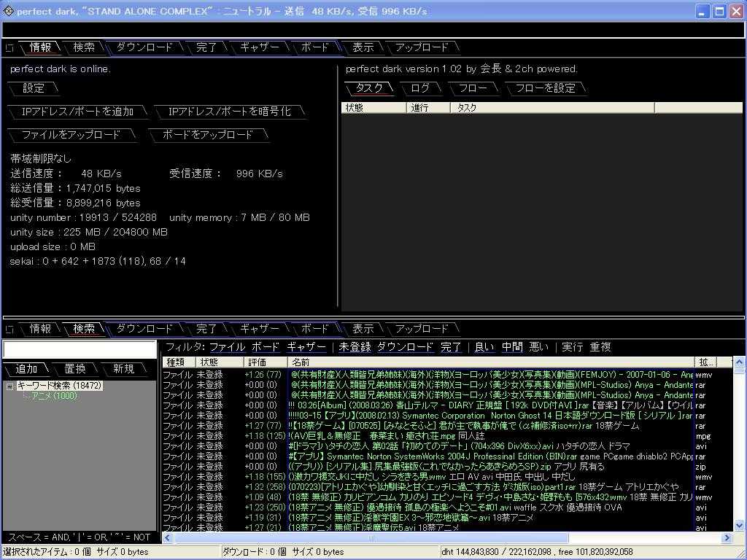Select キーワード検索 (18472) tree item
Screen dimensions: 747x560
coord(60,385)
